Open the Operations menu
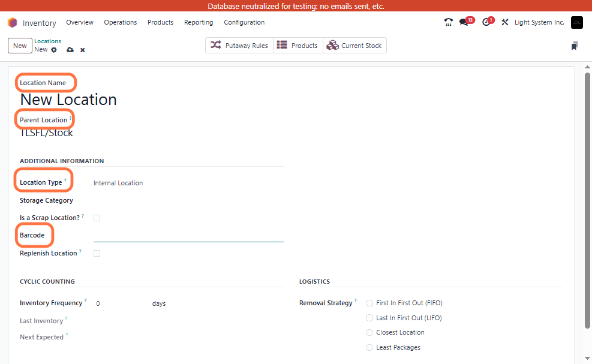This screenshot has height=364, width=592. (121, 22)
